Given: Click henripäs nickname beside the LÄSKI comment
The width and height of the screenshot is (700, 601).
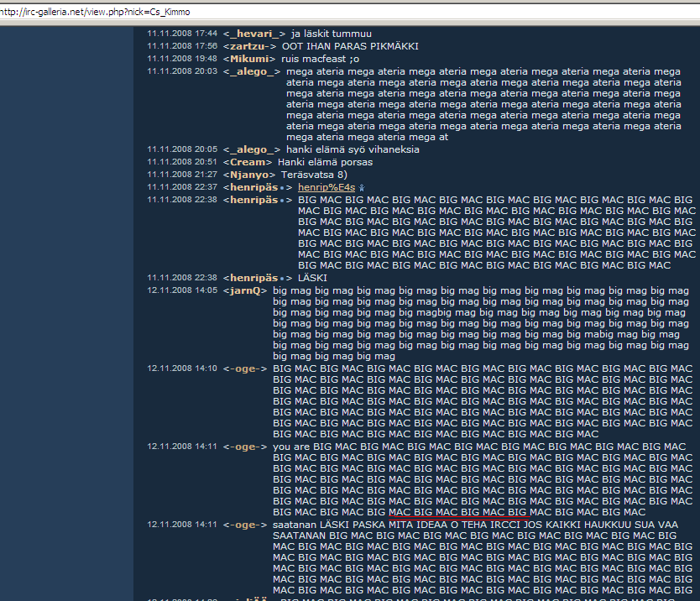Looking at the screenshot, I should pyautogui.click(x=254, y=278).
